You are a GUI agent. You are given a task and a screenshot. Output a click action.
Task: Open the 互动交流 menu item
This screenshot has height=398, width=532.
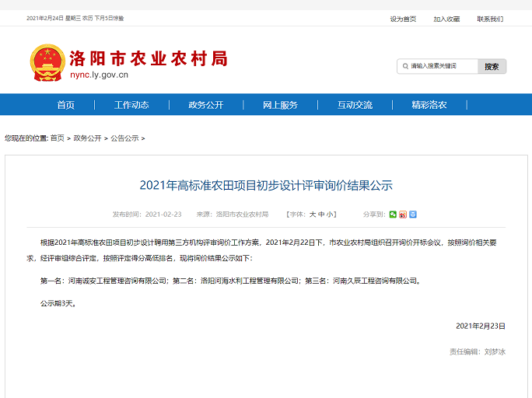(x=355, y=105)
